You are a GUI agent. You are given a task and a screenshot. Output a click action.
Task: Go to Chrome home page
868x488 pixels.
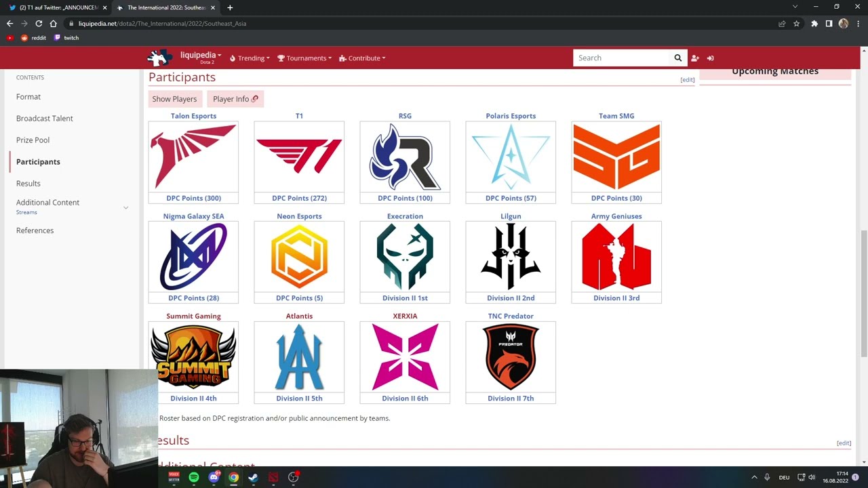tap(53, 24)
